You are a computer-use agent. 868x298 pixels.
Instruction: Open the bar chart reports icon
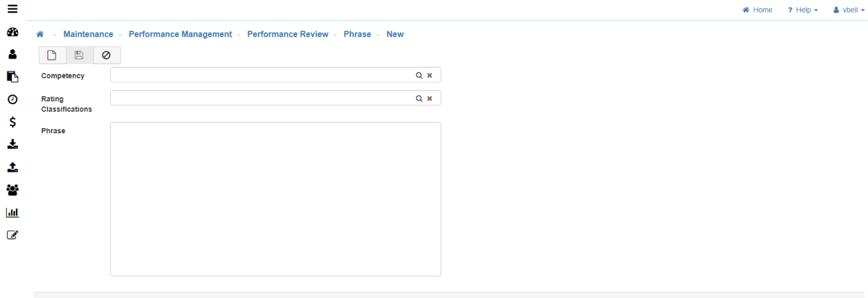click(12, 213)
